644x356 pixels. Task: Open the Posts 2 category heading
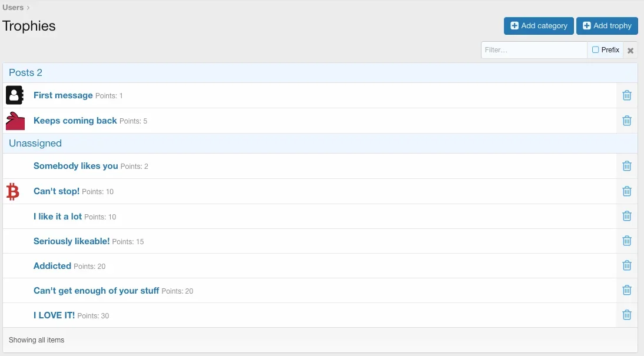(x=26, y=73)
